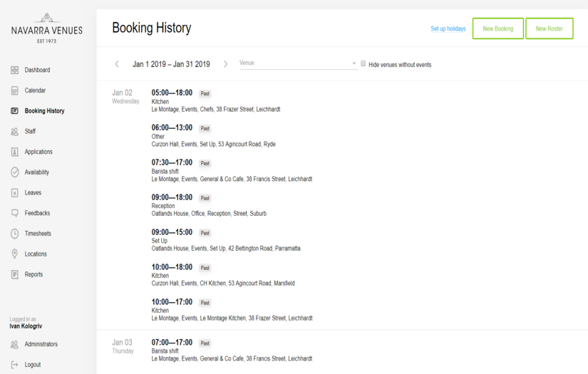588x374 pixels.
Task: Click the Ivan Kologriv user name
Action: coord(26,326)
